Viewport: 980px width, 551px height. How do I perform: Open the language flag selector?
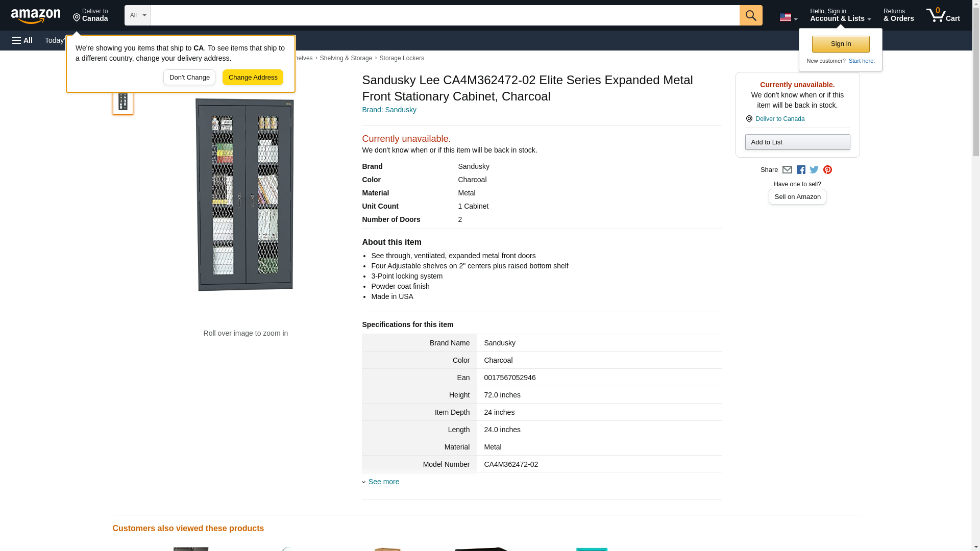click(x=788, y=17)
